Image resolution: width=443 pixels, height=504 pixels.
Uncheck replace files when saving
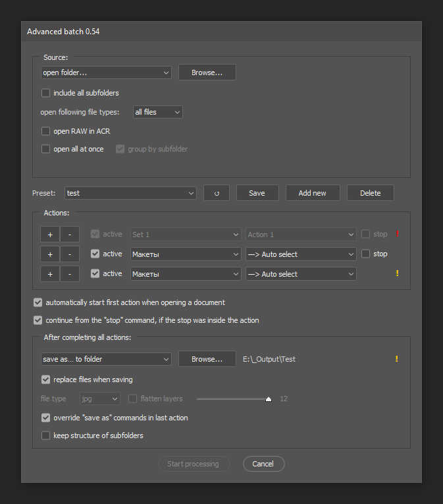point(46,379)
